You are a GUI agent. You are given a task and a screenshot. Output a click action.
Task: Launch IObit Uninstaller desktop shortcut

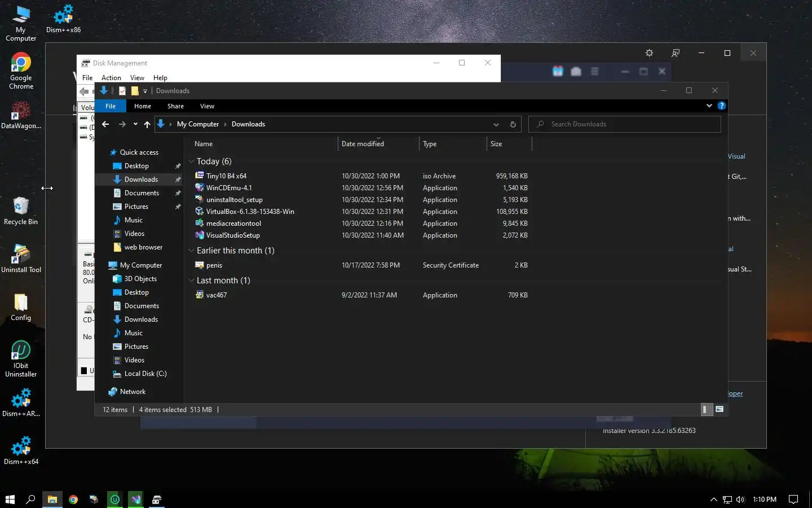[21, 358]
